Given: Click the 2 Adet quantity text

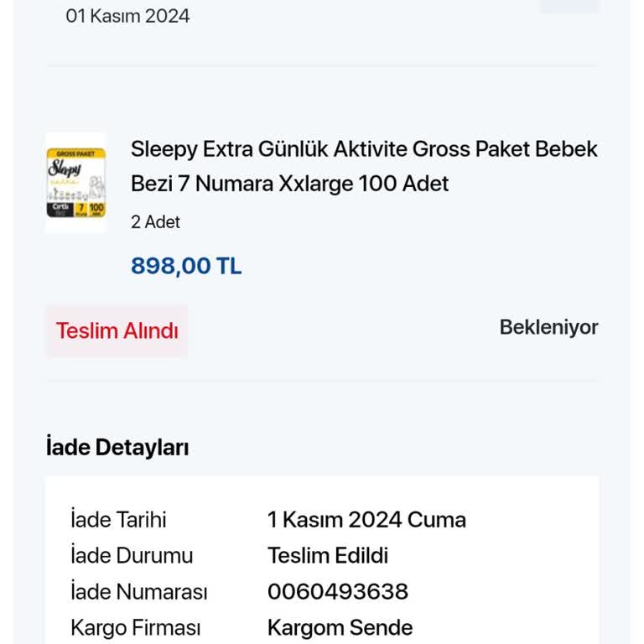Looking at the screenshot, I should coord(155,222).
